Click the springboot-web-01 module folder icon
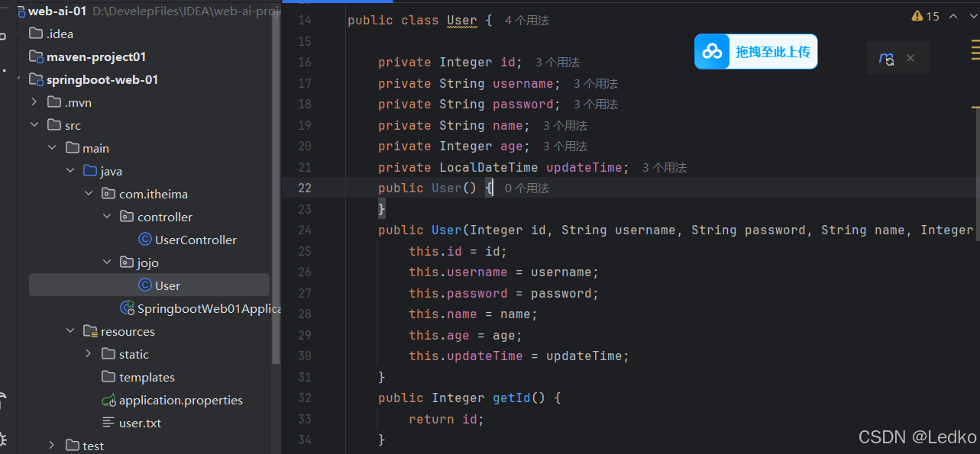This screenshot has height=454, width=980. [x=36, y=79]
